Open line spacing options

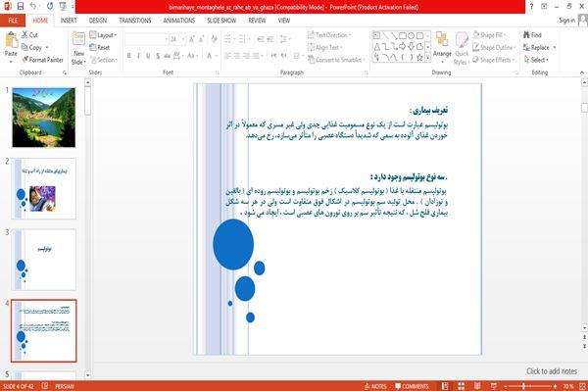284,39
